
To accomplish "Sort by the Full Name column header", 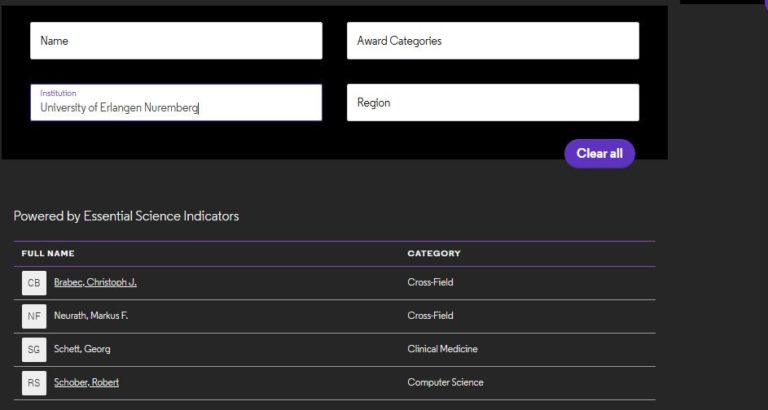I will pos(48,254).
